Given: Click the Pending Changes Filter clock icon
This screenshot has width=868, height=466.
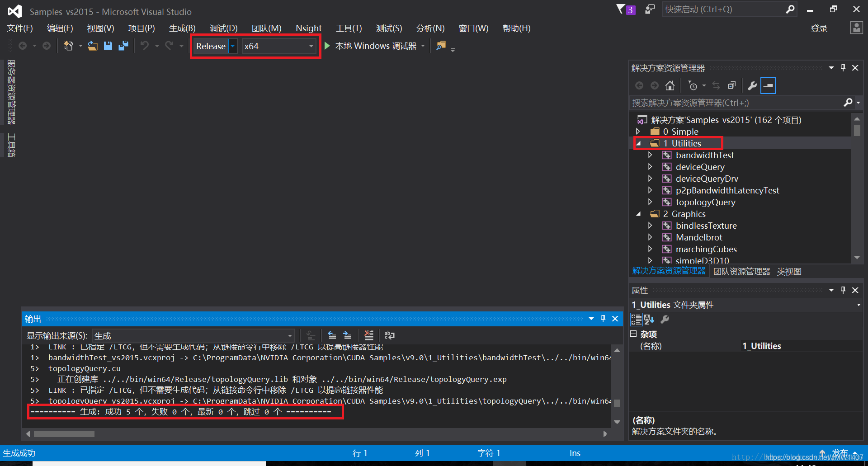Looking at the screenshot, I should (x=693, y=85).
